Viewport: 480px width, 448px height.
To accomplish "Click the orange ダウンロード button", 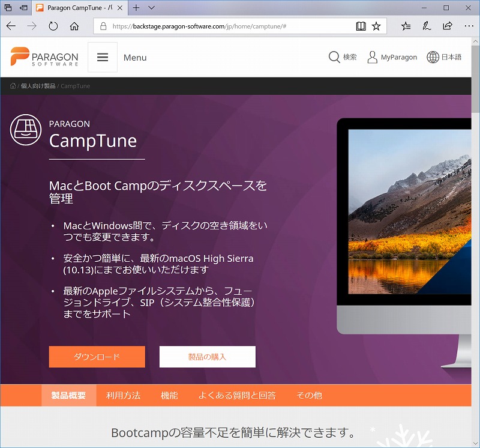I will tap(97, 357).
